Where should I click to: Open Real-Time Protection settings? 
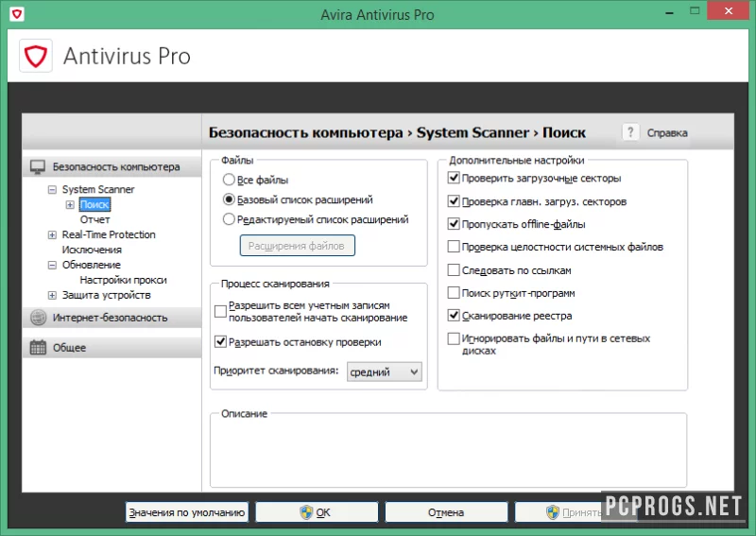pos(109,234)
